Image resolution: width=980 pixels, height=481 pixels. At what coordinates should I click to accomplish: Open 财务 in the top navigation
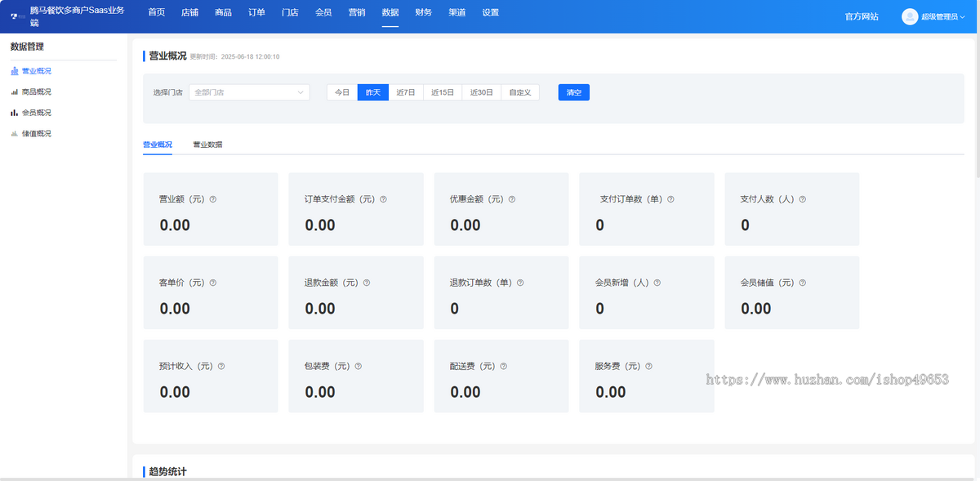424,13
